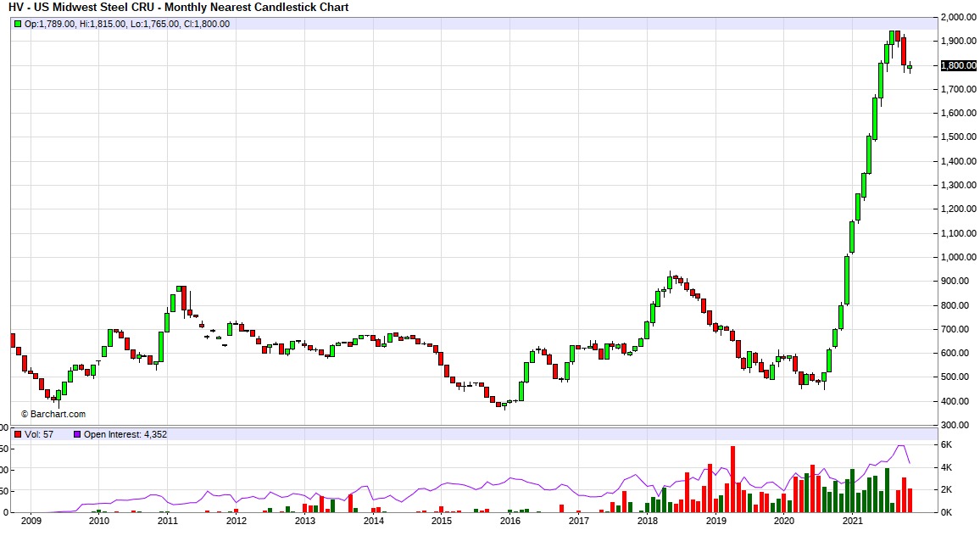Click the 2,000.00 price axis label
Screen dimensions: 980x547
[x=958, y=17]
